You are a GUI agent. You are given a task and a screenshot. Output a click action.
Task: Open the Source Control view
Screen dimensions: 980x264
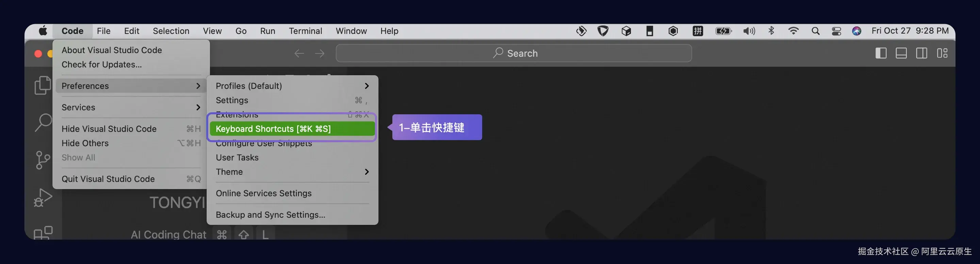click(x=43, y=160)
